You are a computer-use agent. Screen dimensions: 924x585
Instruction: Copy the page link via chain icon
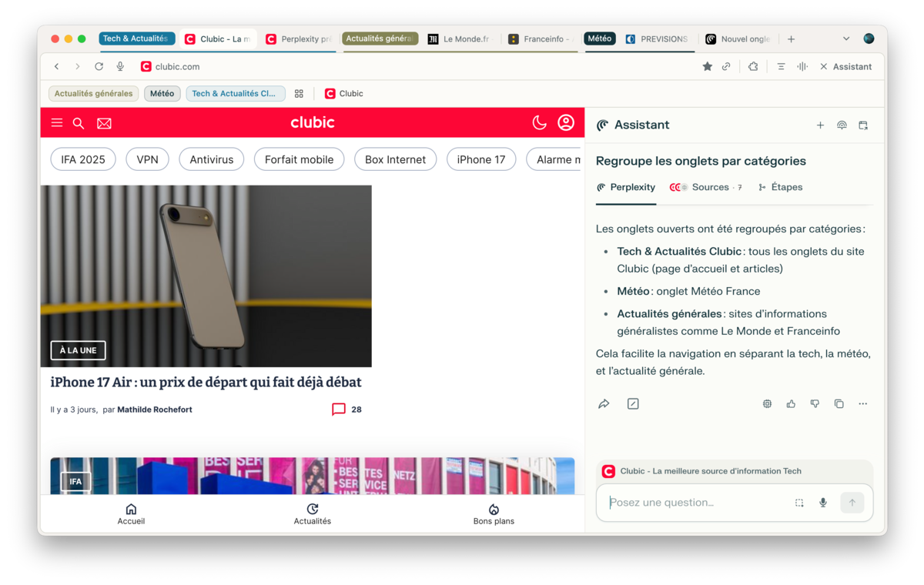[726, 67]
